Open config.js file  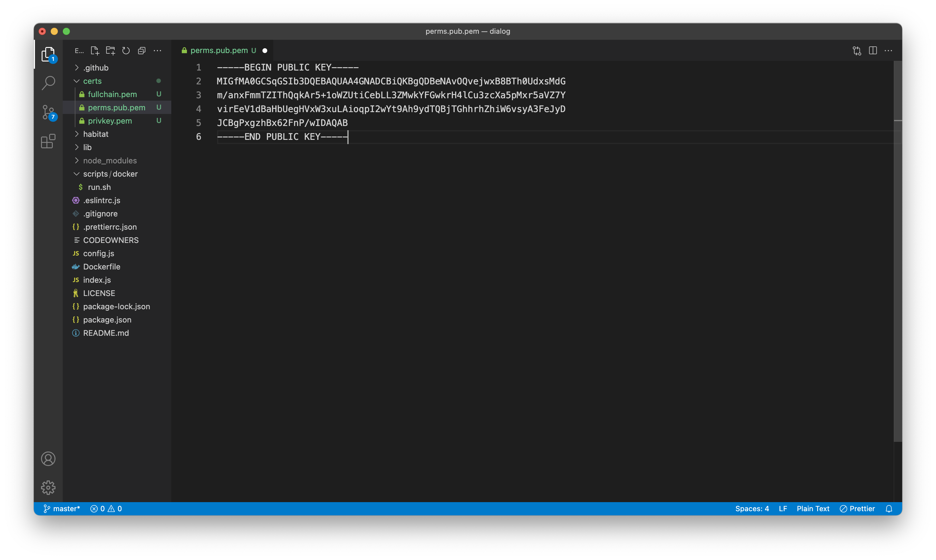[117, 253]
